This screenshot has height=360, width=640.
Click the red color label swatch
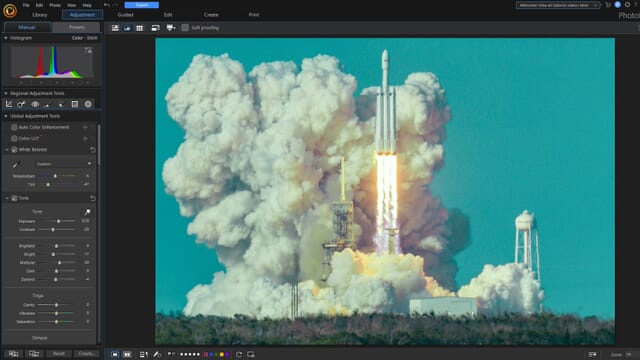pos(206,355)
